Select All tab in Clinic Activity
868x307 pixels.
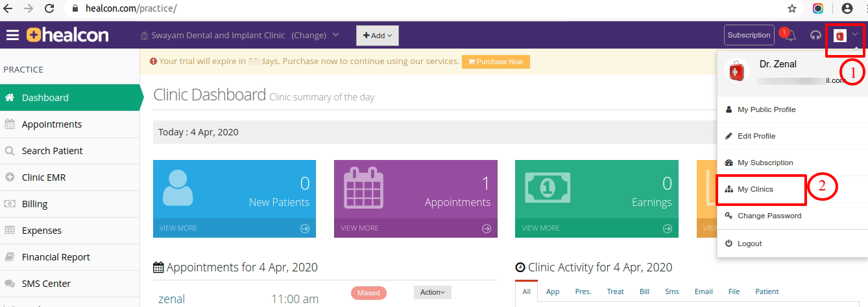click(526, 292)
